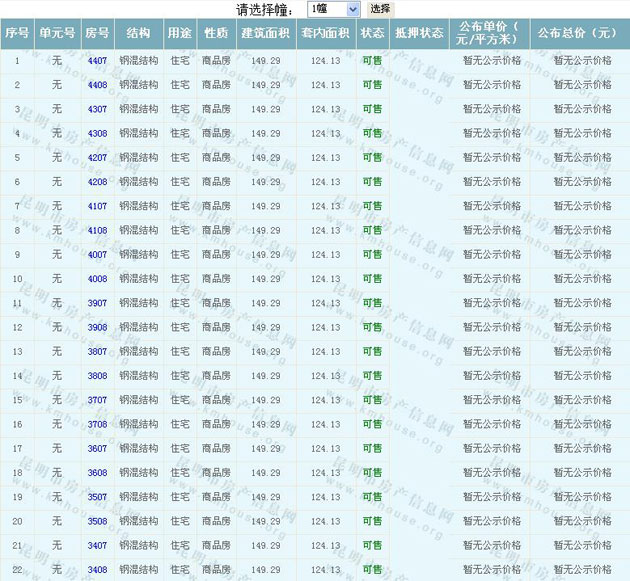Click room number 3507
Image resolution: width=630 pixels, height=581 pixels.
[x=97, y=497]
